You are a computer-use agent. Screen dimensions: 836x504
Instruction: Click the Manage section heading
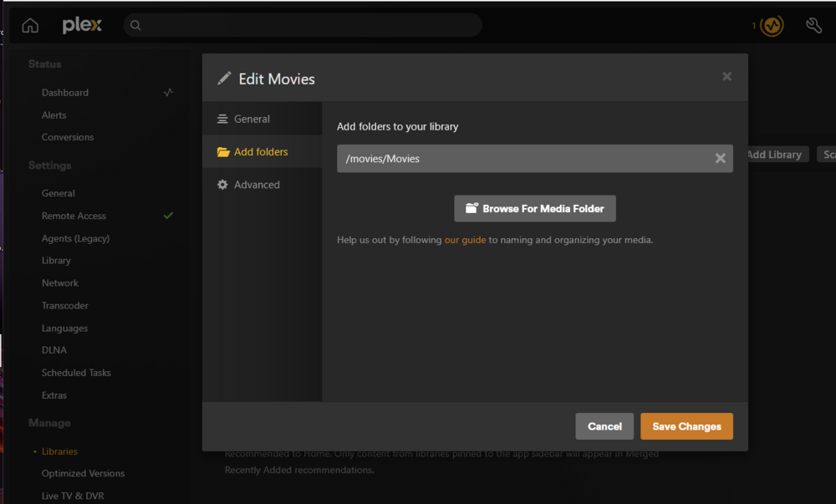coord(49,423)
